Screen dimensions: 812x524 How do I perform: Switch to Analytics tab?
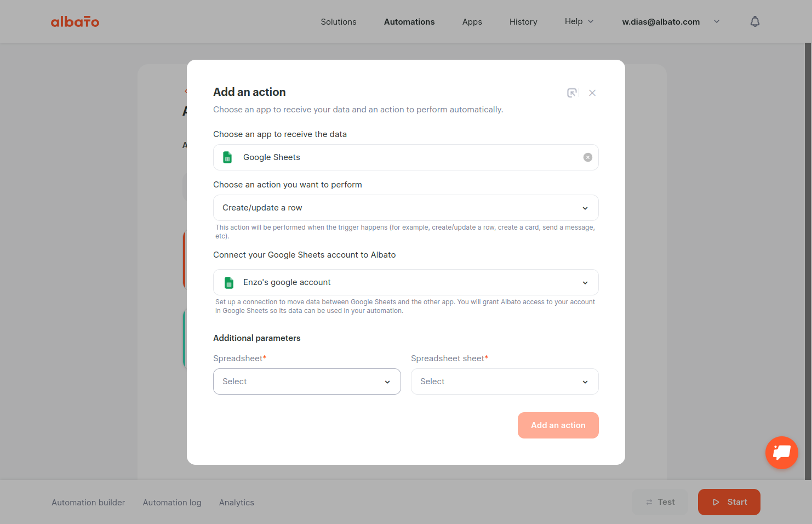(x=237, y=503)
